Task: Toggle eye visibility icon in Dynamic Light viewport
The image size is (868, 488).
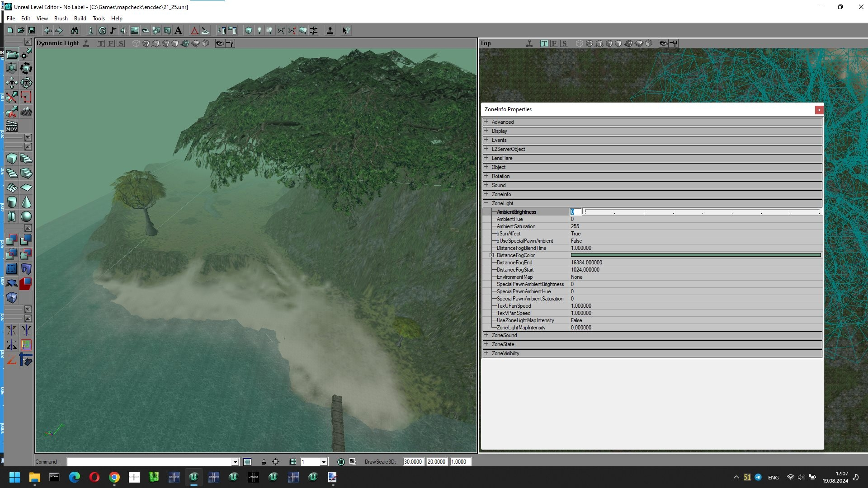Action: 220,43
